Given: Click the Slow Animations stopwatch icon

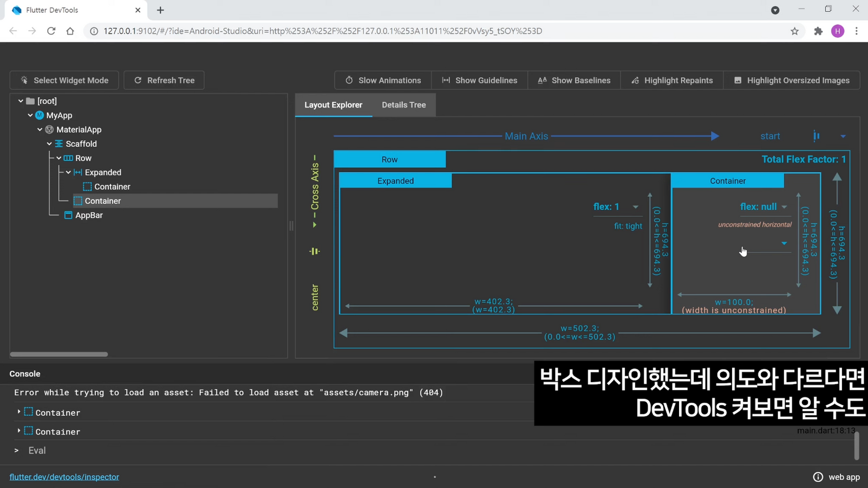Looking at the screenshot, I should [349, 80].
